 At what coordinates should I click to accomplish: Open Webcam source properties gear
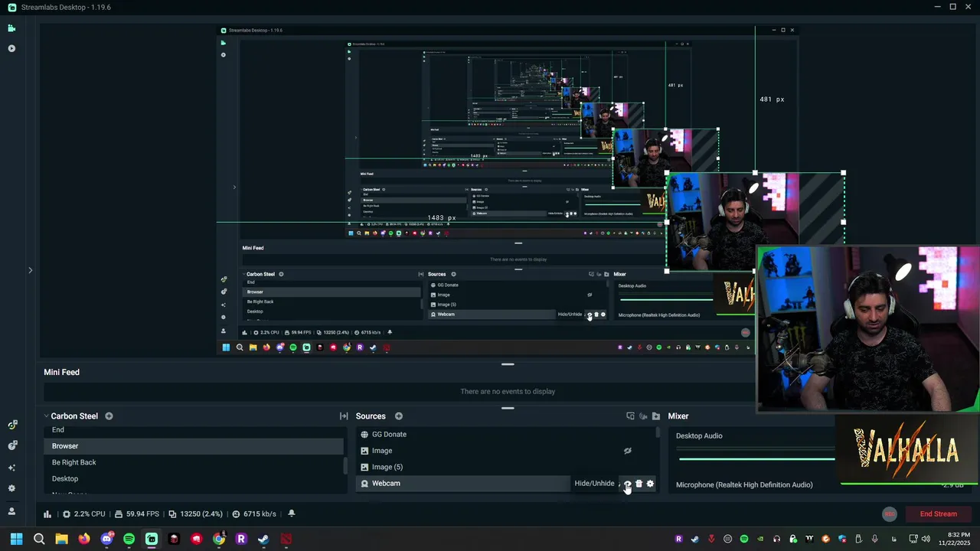click(650, 484)
